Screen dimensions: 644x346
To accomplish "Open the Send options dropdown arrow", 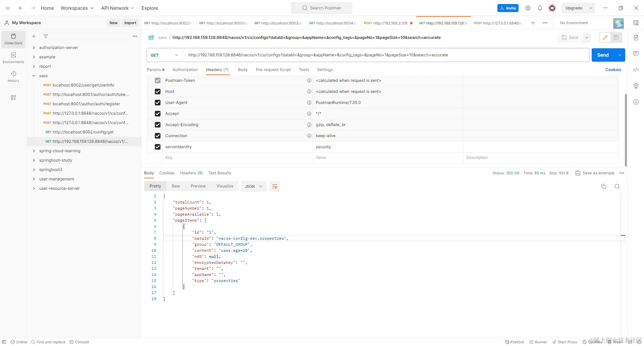I will pyautogui.click(x=620, y=55).
